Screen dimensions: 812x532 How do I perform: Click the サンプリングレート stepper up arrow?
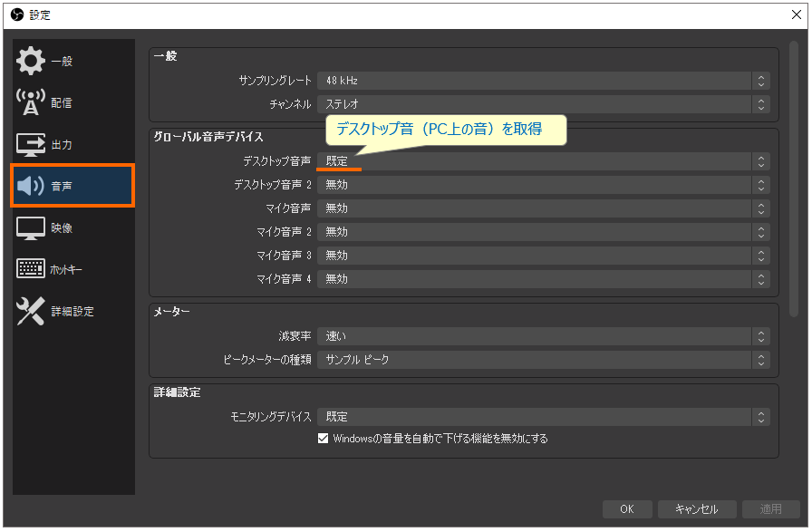[x=760, y=76]
